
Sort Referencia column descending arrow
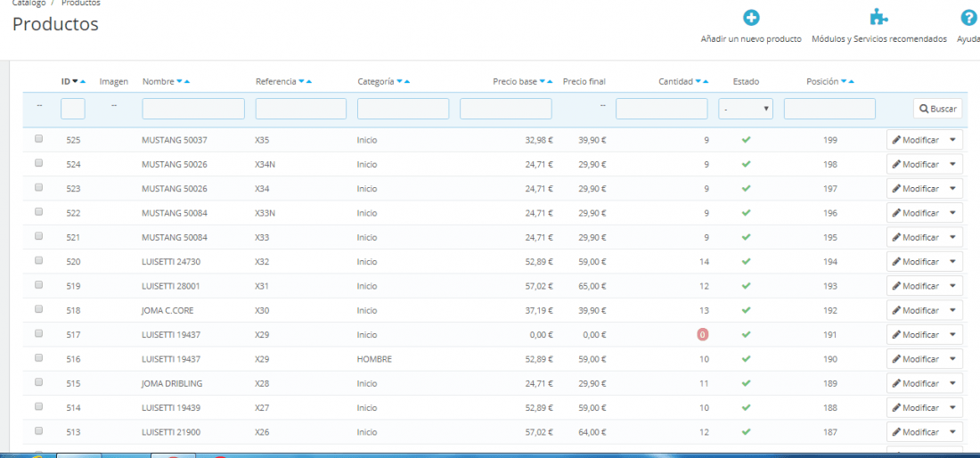(301, 81)
